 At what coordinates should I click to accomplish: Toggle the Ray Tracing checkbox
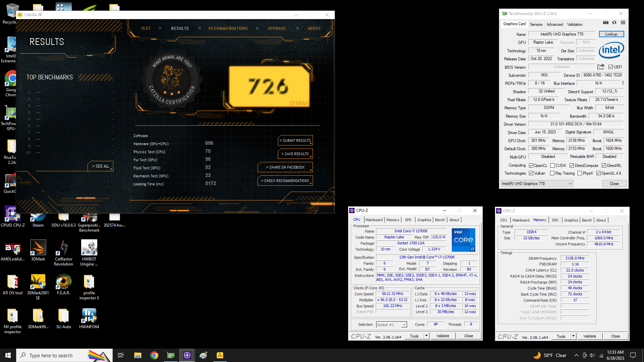(x=552, y=173)
